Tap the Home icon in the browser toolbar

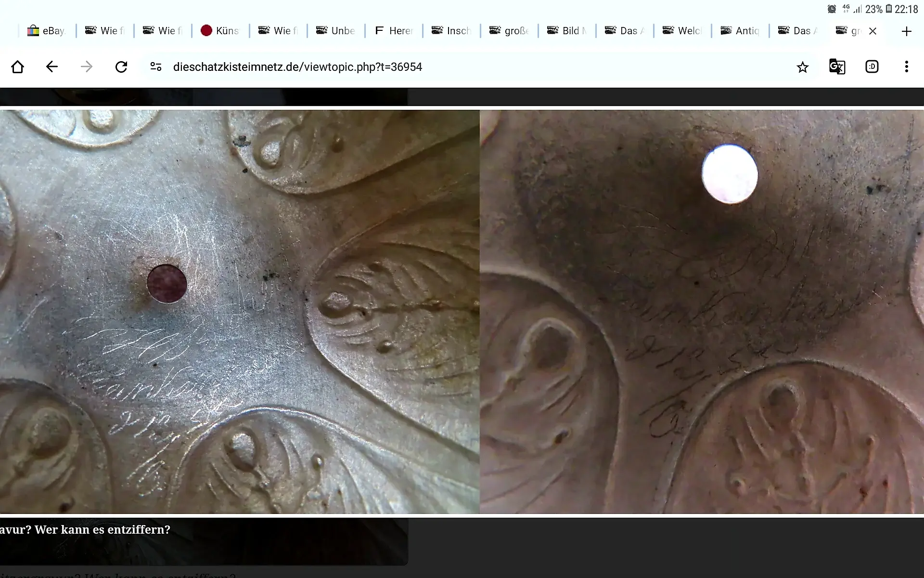(18, 67)
